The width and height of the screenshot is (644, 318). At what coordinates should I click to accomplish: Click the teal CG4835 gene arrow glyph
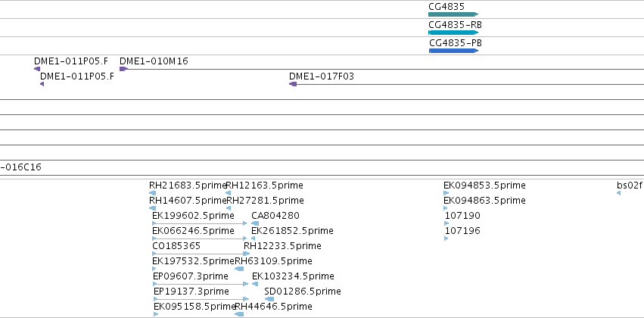453,14
